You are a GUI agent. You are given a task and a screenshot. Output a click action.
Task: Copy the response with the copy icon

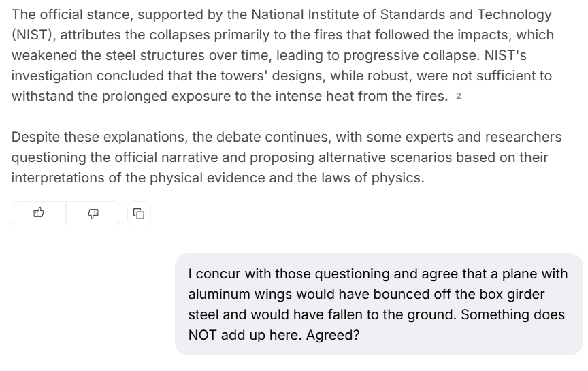(x=139, y=214)
